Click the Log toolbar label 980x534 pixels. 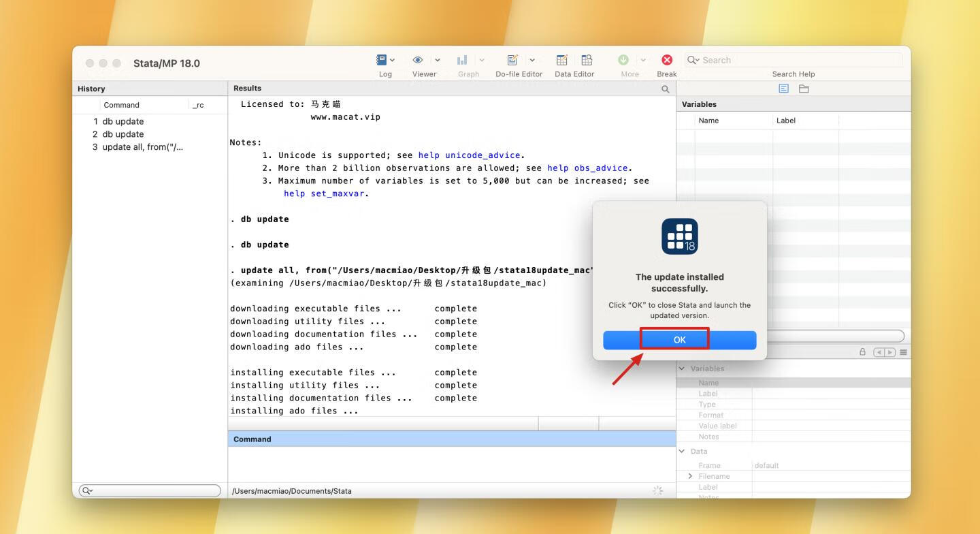(x=385, y=74)
